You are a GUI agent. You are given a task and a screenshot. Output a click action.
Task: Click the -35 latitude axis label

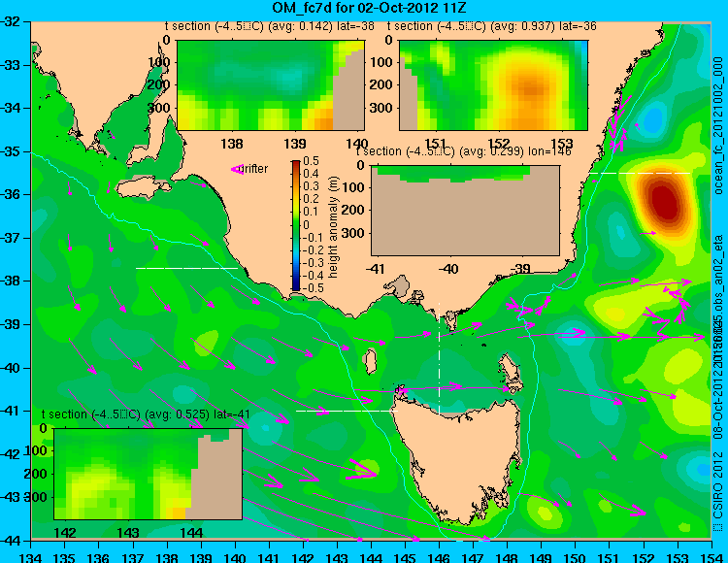(10, 151)
